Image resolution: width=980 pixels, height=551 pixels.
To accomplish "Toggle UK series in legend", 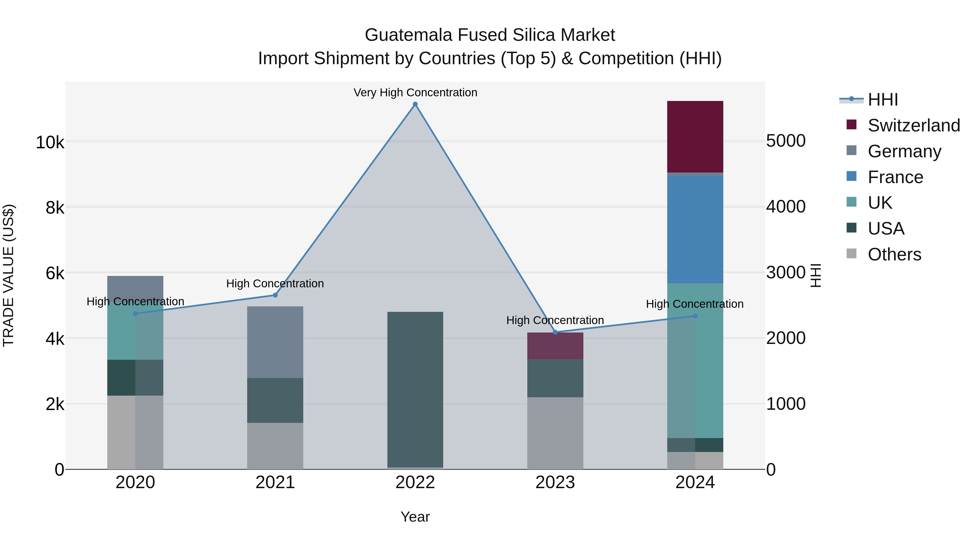I will (x=870, y=202).
